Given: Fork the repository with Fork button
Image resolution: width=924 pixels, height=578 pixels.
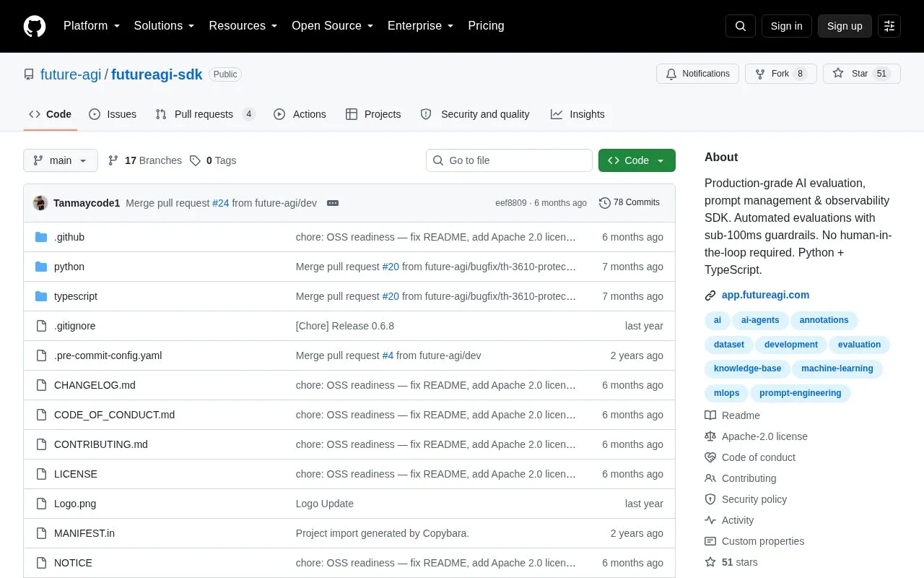Looking at the screenshot, I should pyautogui.click(x=781, y=74).
